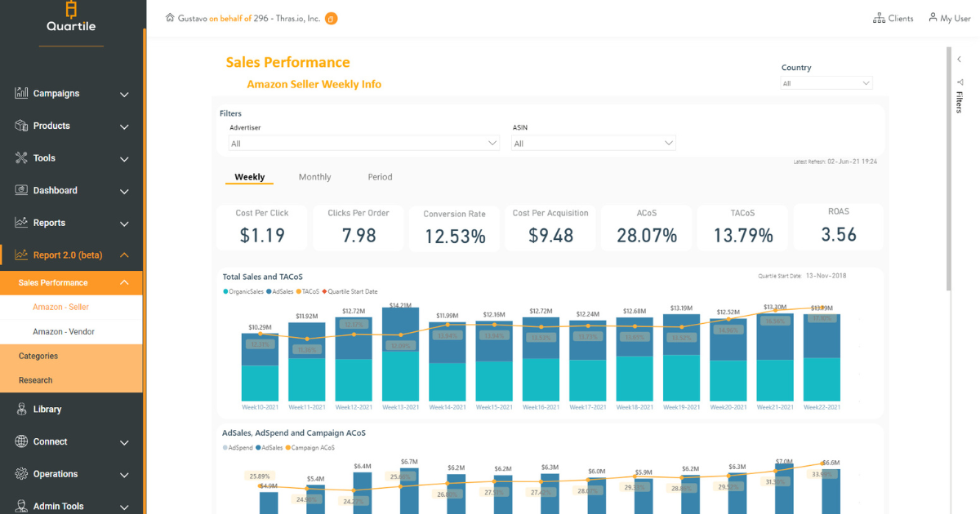Click the Tools wrench icon
This screenshot has width=980, height=514.
pos(21,157)
